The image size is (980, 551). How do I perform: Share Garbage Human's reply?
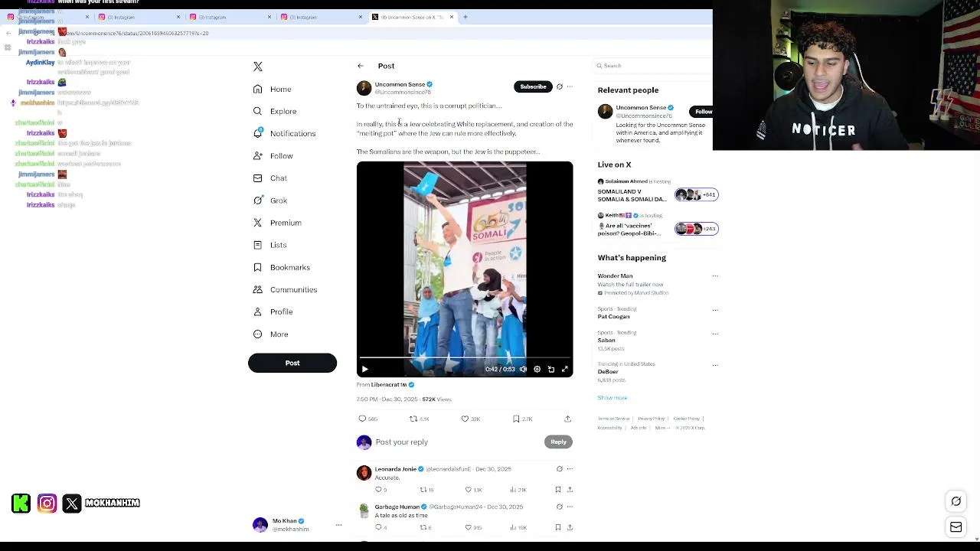click(570, 527)
